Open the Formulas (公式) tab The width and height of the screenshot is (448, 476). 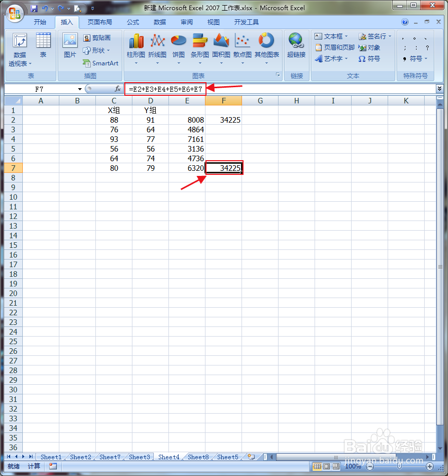coord(133,22)
